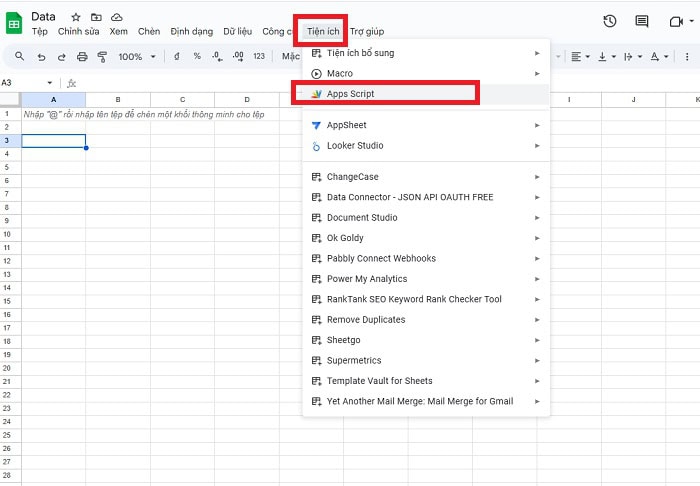Open the Tiện ích menu
Viewport: 700px width, 486px height.
click(322, 31)
